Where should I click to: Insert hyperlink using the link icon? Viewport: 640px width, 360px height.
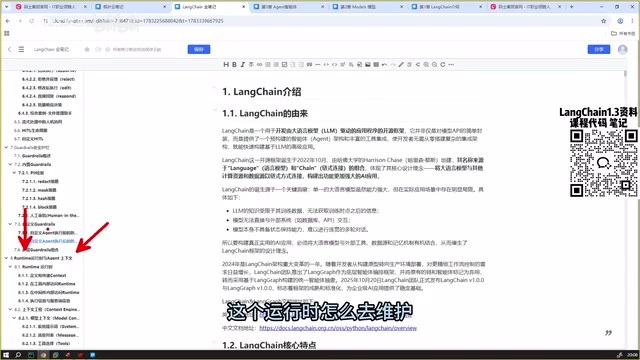pyautogui.click(x=259, y=64)
